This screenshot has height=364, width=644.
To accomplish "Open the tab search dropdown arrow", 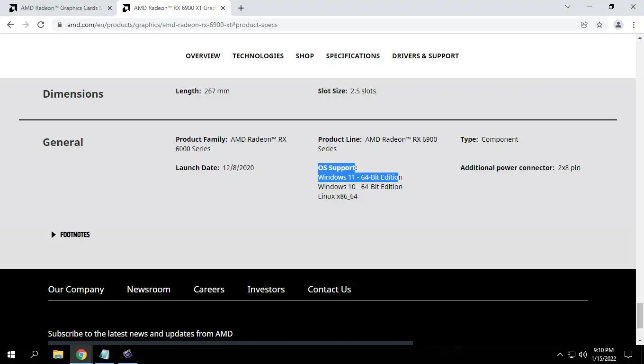I will (568, 7).
